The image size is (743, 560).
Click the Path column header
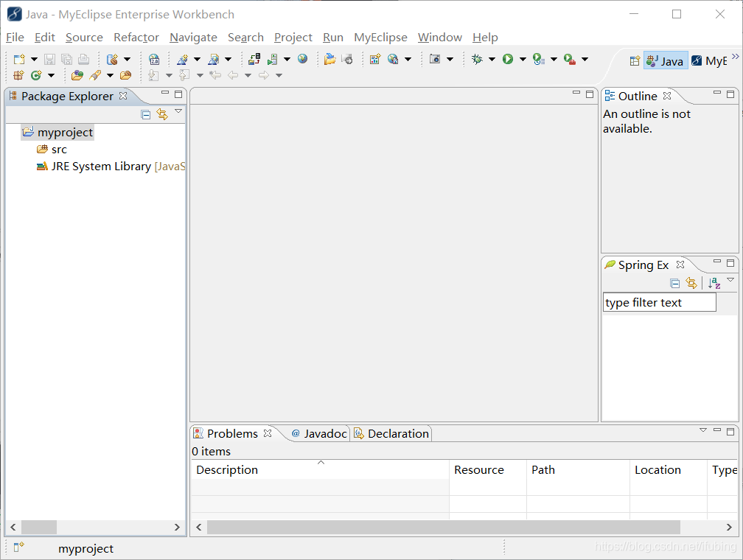[x=578, y=469]
